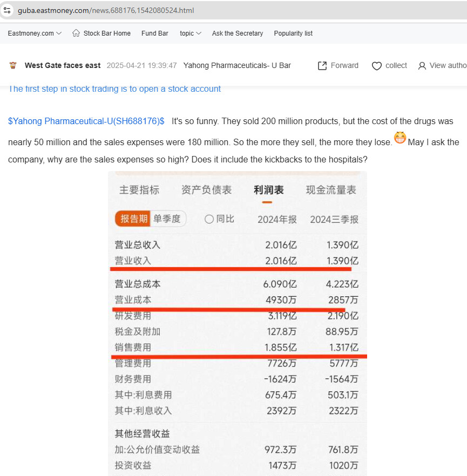Click the 营业成本 value 4930万
The image size is (467, 476).
pyautogui.click(x=281, y=300)
